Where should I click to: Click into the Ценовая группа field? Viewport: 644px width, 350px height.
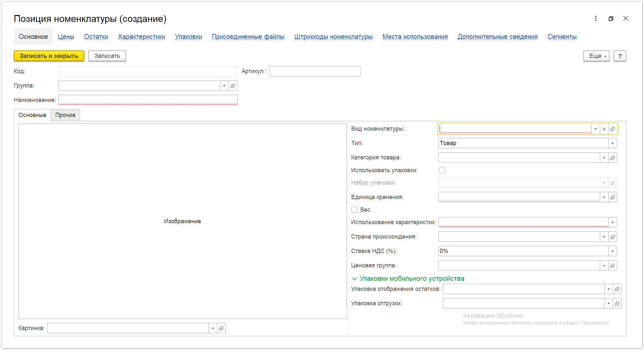519,266
